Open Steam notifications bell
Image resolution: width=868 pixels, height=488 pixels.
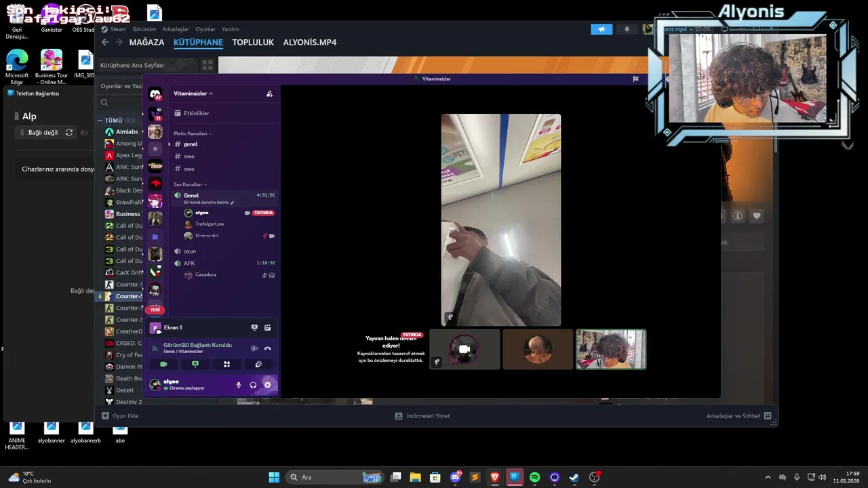[627, 29]
